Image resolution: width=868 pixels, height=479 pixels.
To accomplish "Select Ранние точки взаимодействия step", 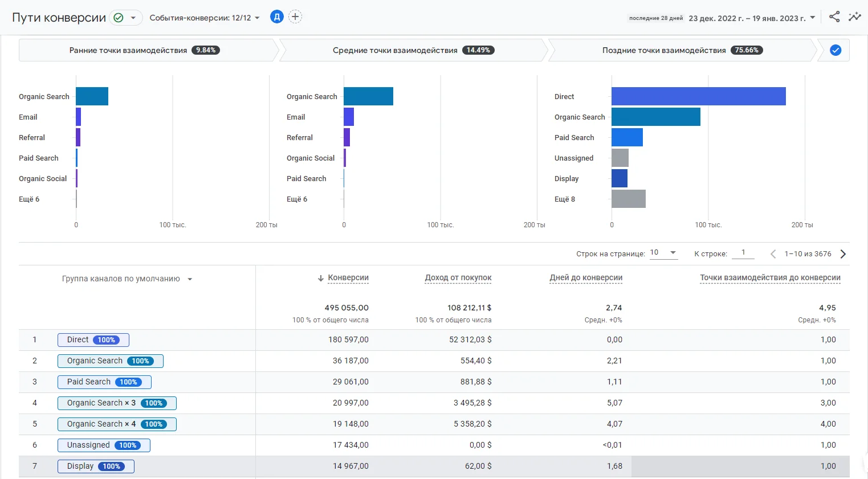I will (x=144, y=50).
